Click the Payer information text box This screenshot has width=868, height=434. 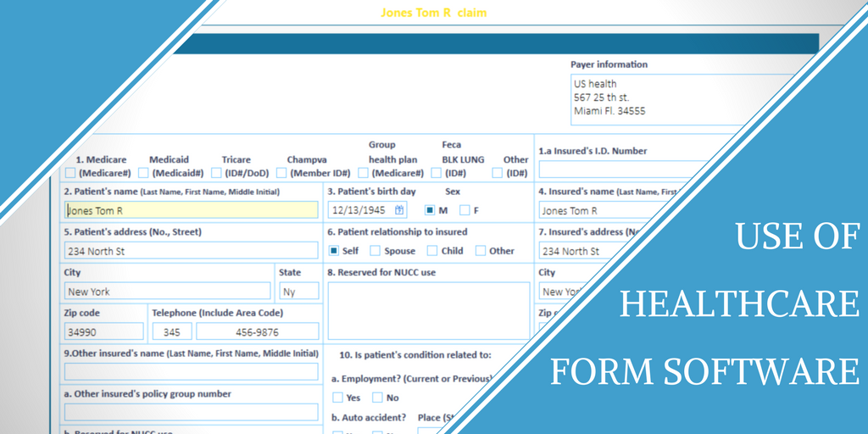coord(682,100)
